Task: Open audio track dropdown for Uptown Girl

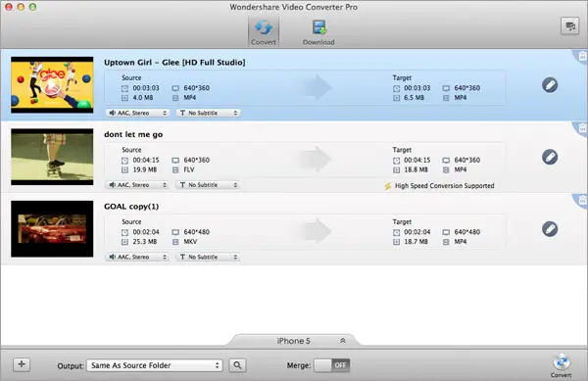Action: (137, 113)
